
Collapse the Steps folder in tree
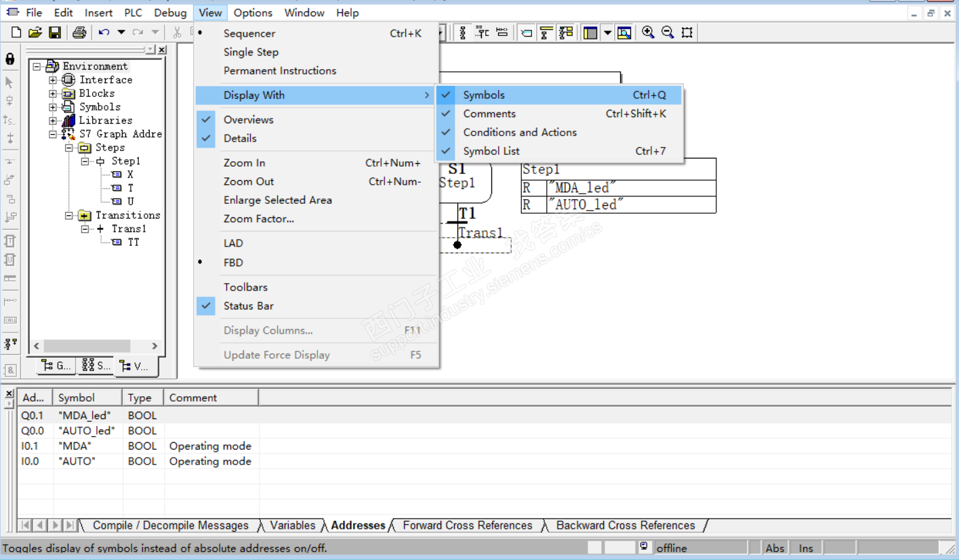tap(69, 148)
